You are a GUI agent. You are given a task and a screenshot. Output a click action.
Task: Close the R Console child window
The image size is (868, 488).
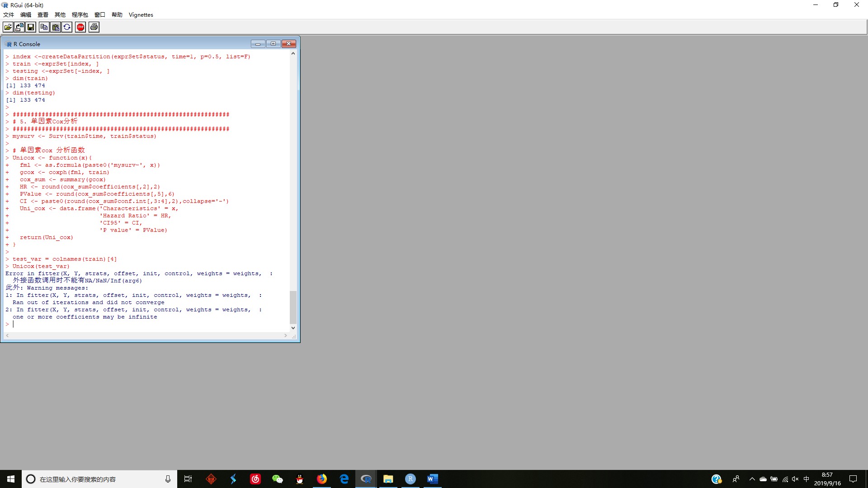point(289,44)
